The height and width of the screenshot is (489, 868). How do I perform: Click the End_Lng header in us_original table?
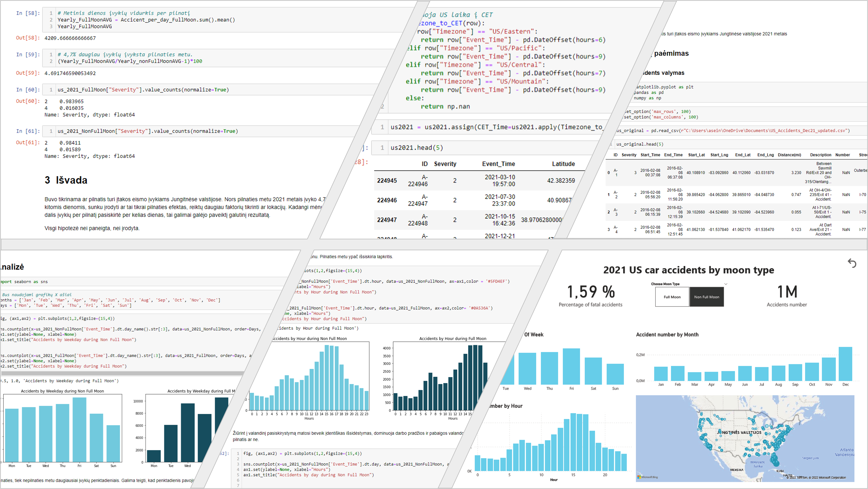(x=766, y=155)
